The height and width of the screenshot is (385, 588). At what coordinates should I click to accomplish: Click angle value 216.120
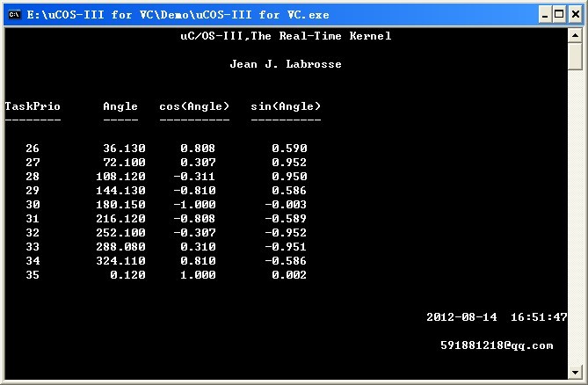120,219
